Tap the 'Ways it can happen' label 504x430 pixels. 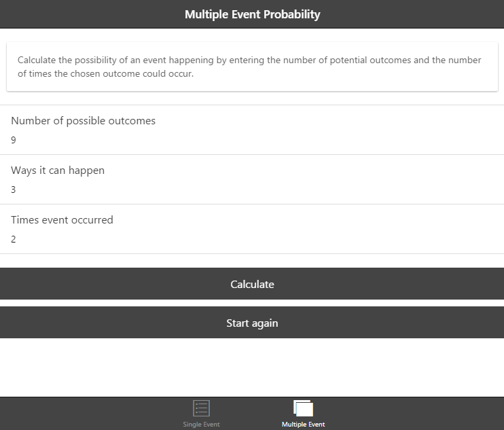tap(58, 171)
